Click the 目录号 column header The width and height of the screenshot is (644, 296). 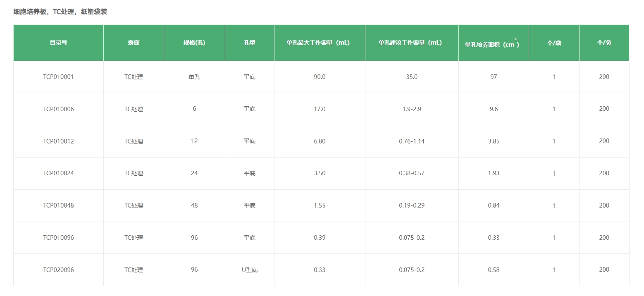pos(58,43)
